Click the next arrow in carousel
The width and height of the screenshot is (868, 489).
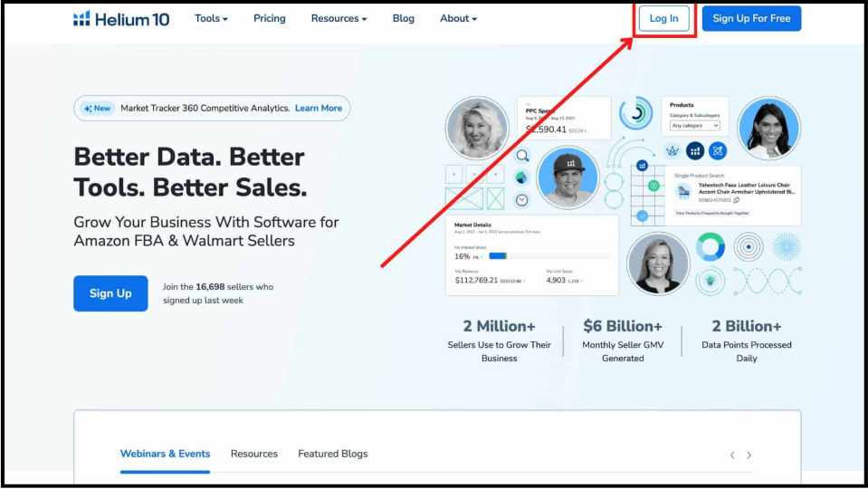click(x=749, y=455)
